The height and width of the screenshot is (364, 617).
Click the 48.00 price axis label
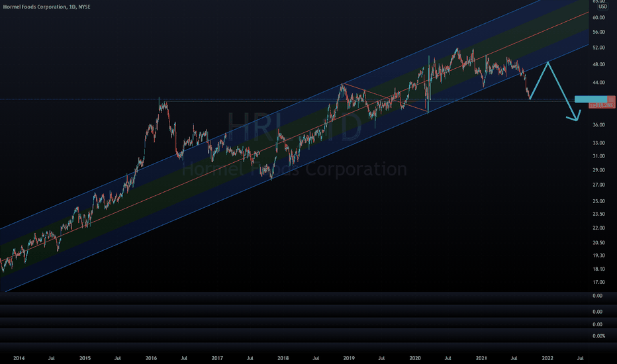click(598, 65)
